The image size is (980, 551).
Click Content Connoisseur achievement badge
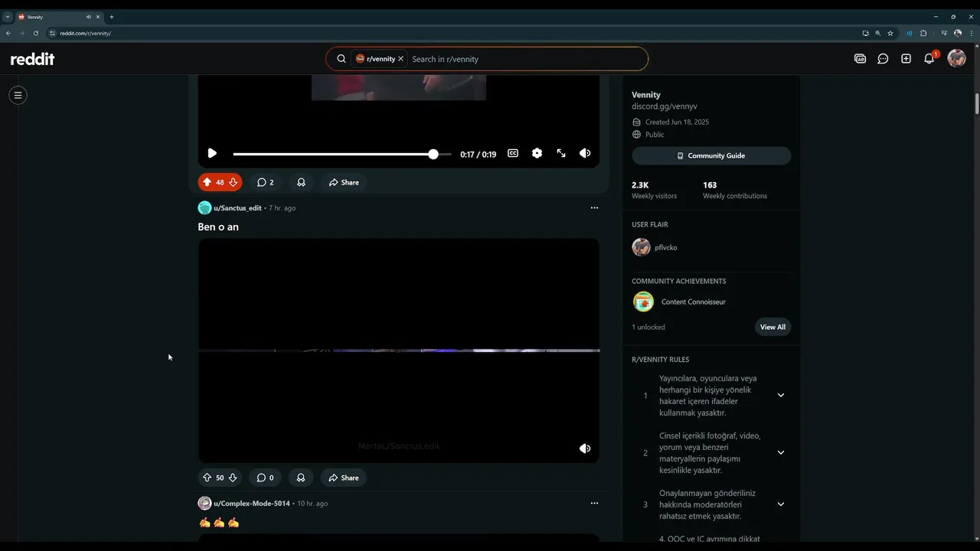click(643, 302)
